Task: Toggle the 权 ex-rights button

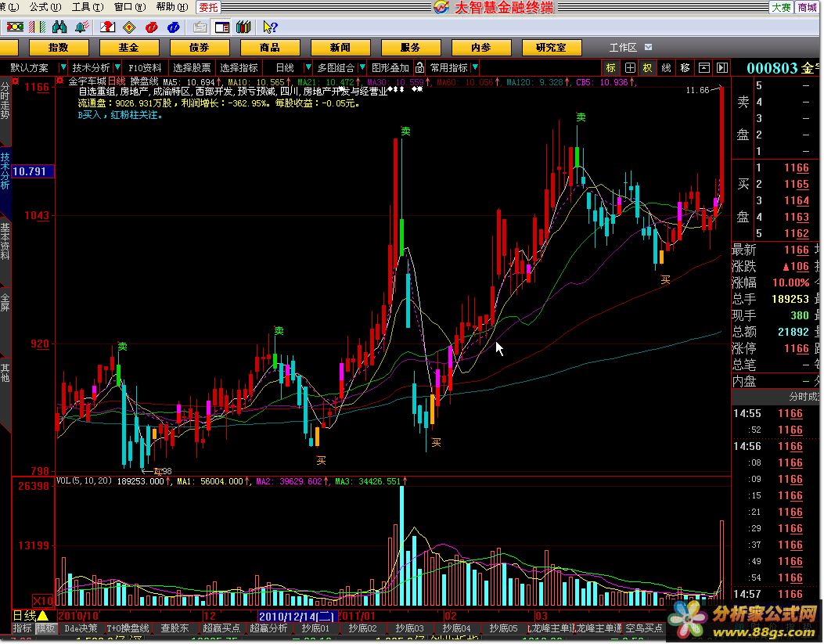Action: (x=647, y=68)
